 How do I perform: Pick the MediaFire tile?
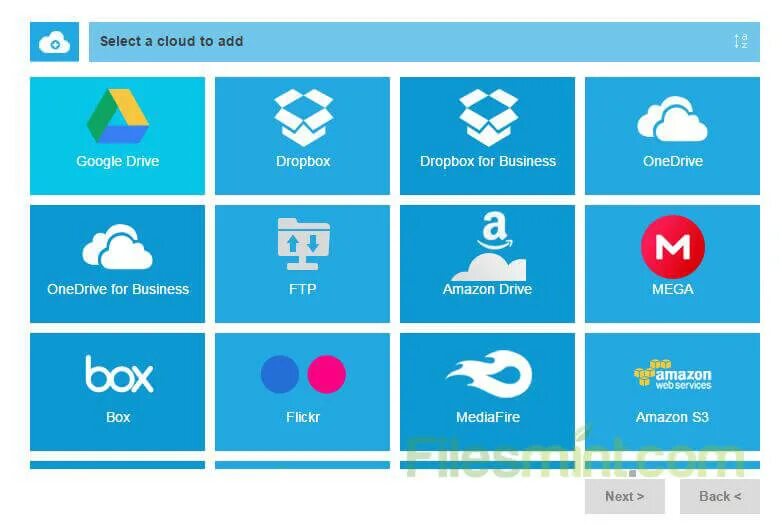pos(487,392)
